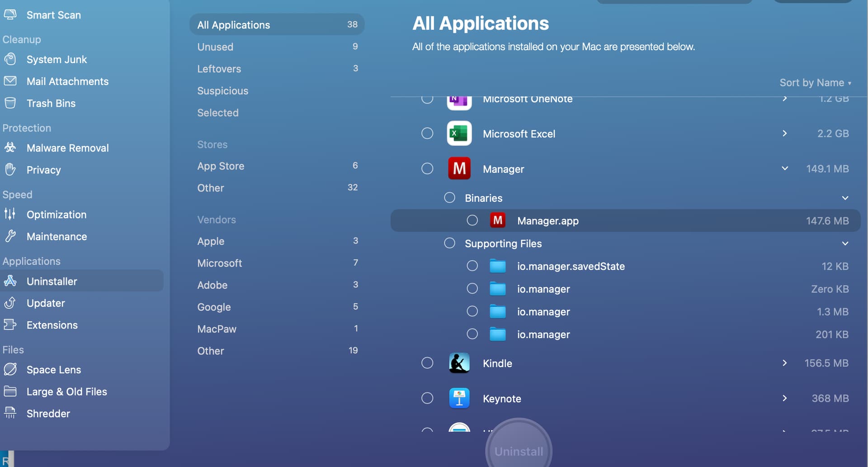Expand the Kindle row chevron
The height and width of the screenshot is (467, 868).
tap(785, 362)
